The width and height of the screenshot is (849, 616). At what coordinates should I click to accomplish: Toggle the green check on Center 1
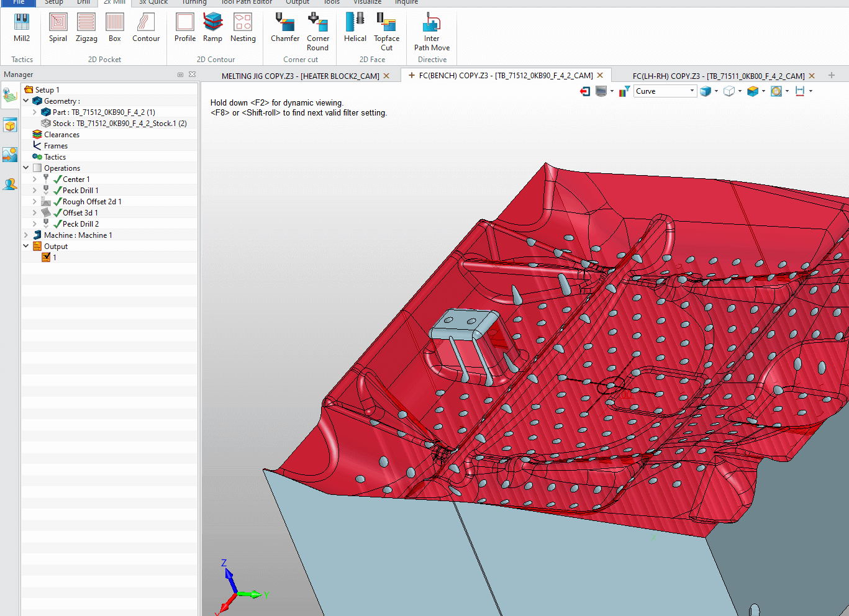58,179
